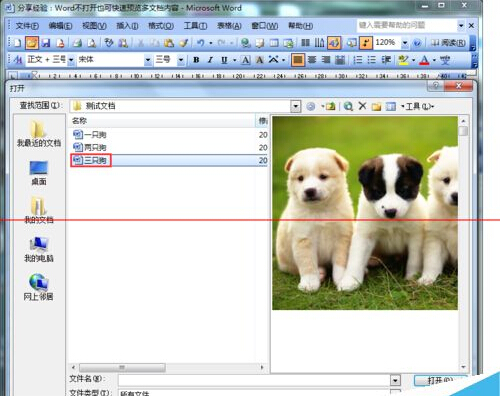Click the 文件名 input field
Image resolution: width=500 pixels, height=396 pixels.
[x=254, y=380]
